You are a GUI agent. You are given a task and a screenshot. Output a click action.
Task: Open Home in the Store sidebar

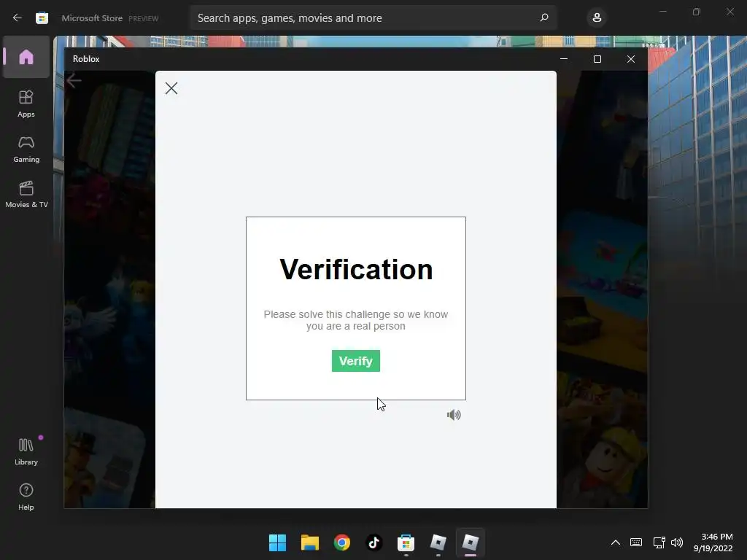pyautogui.click(x=26, y=57)
